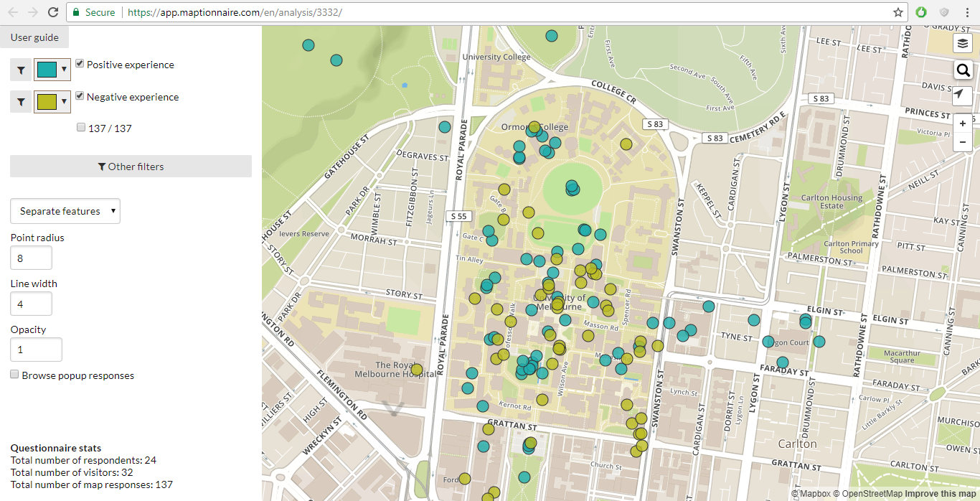Open the User guide tab

(34, 37)
